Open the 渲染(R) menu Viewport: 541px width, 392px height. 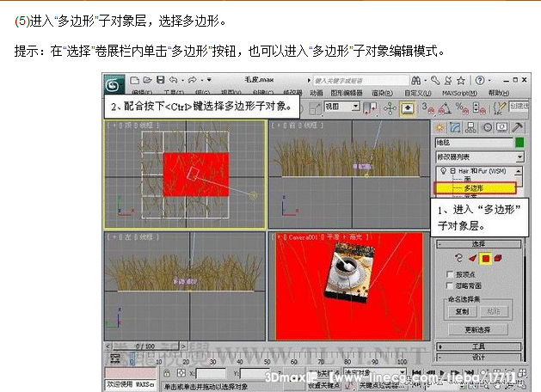[x=382, y=93]
